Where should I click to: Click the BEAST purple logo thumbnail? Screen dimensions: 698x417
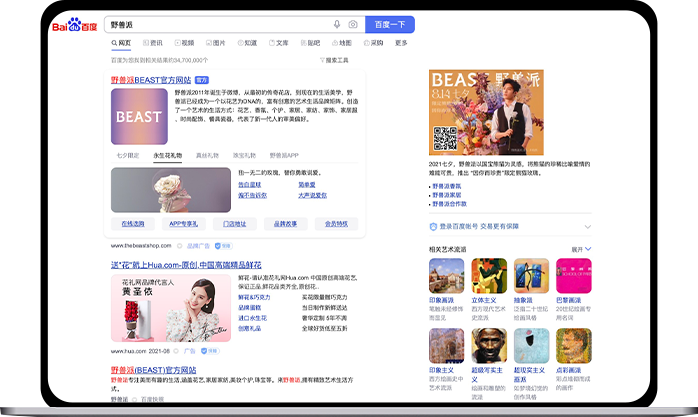coord(139,116)
